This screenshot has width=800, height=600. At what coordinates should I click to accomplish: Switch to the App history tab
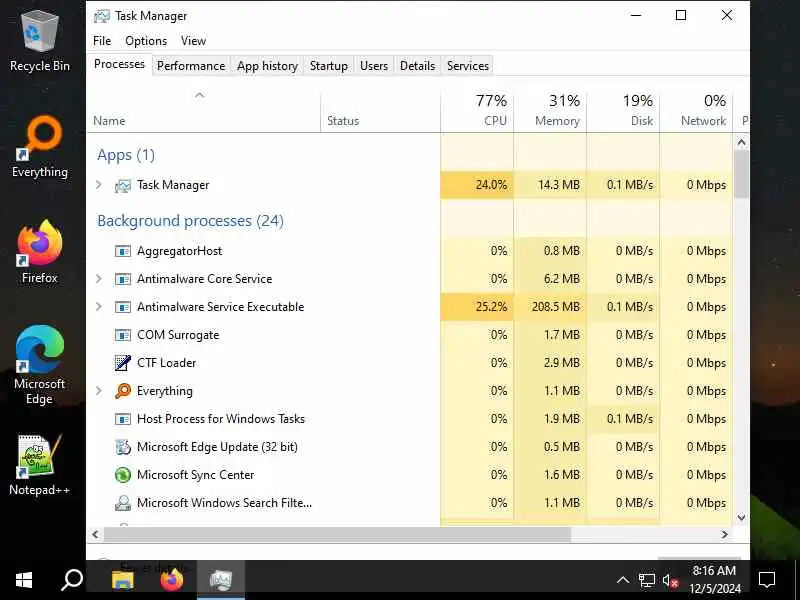coord(267,66)
